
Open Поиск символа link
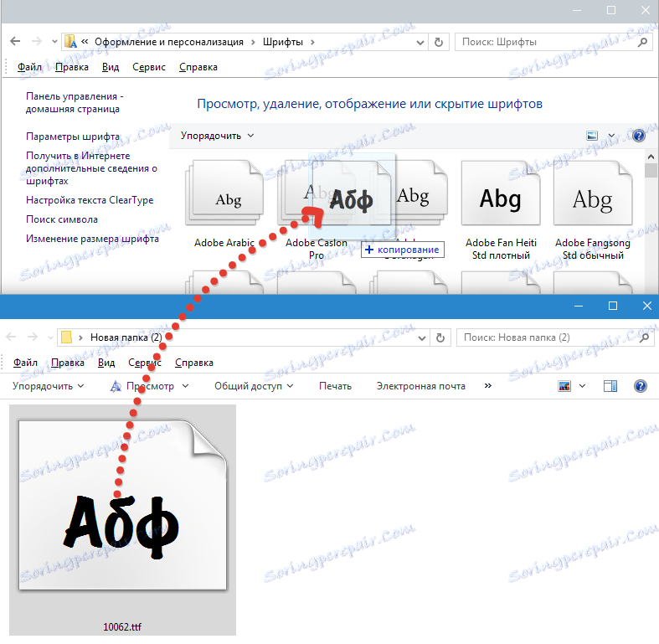pos(62,219)
